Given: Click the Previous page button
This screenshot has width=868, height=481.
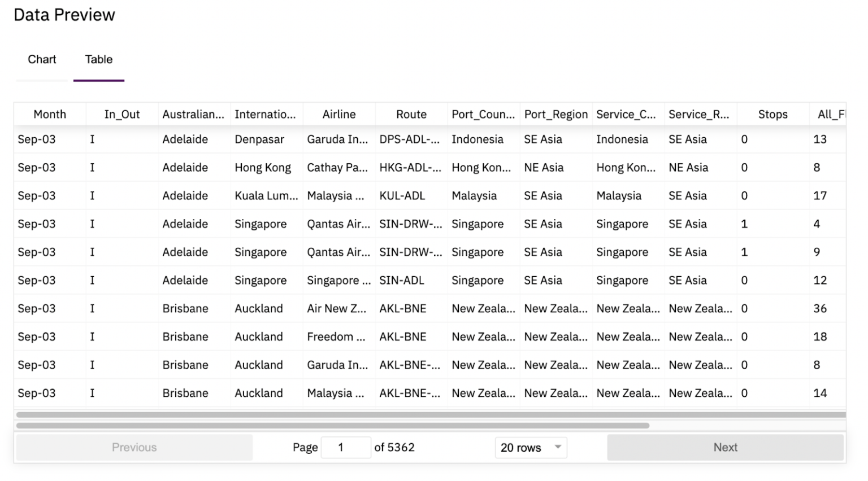Looking at the screenshot, I should pyautogui.click(x=134, y=448).
